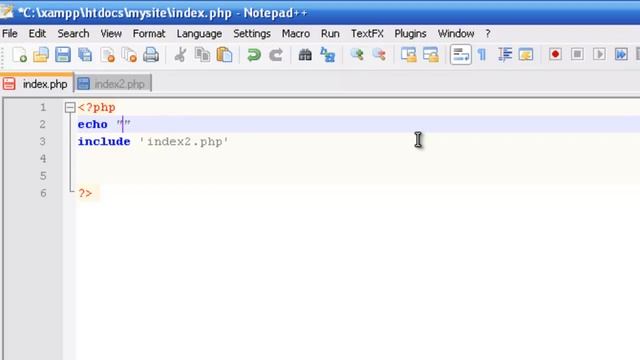Open the ? help menu
The width and height of the screenshot is (640, 360).
pyautogui.click(x=488, y=33)
